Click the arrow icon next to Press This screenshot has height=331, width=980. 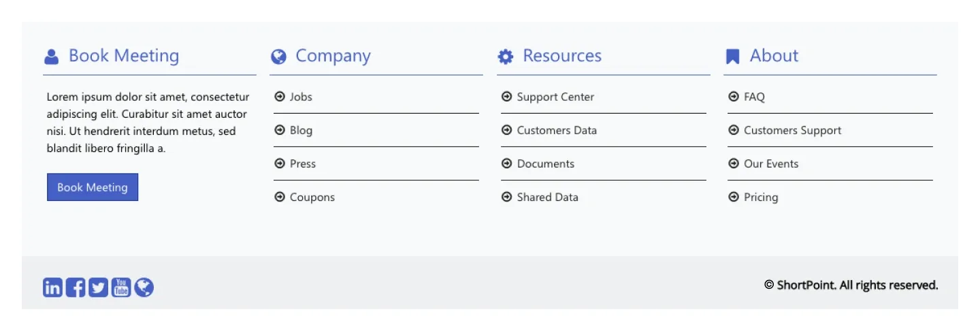(x=279, y=163)
